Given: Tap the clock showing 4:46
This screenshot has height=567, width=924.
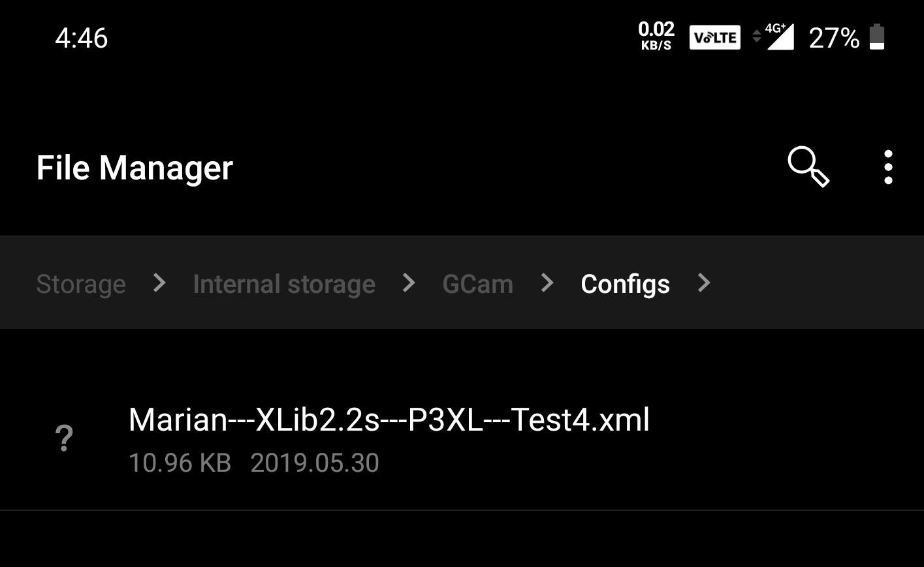Looking at the screenshot, I should tap(82, 38).
